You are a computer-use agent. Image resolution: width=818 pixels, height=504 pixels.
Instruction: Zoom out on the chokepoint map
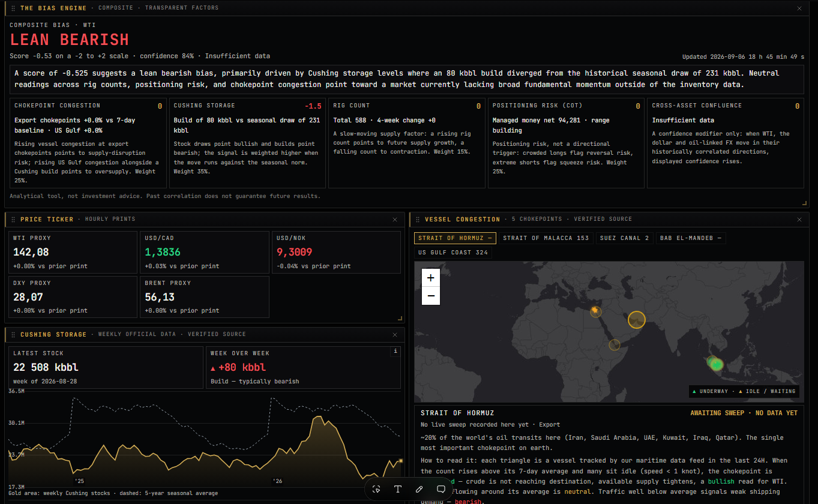coord(431,296)
